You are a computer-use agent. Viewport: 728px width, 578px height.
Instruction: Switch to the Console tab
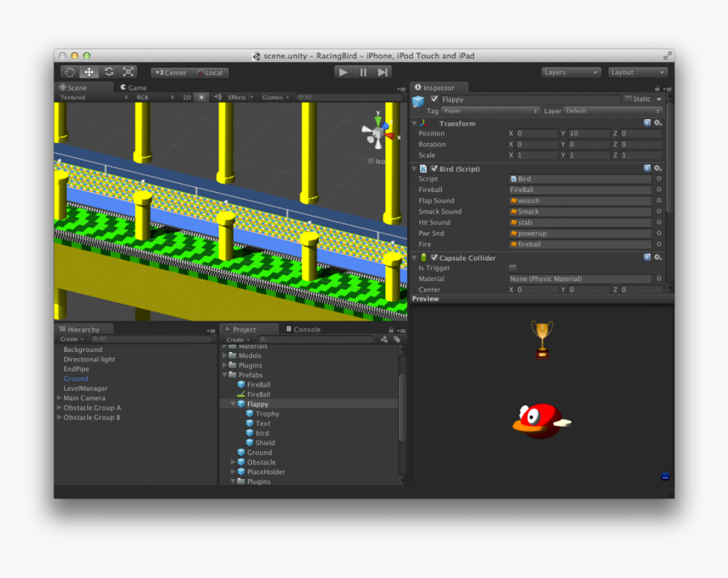pyautogui.click(x=303, y=329)
